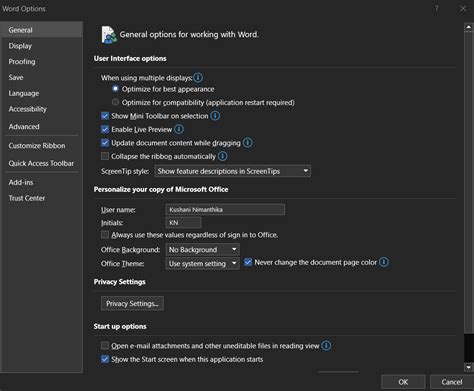Confirm changes with the OK button
The width and height of the screenshot is (474, 391).
coord(403,382)
